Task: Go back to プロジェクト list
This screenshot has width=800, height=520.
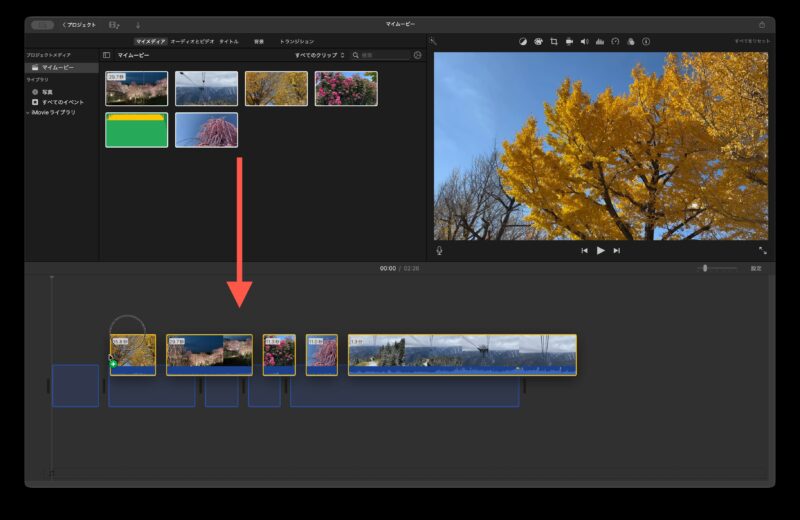Action: 79,24
